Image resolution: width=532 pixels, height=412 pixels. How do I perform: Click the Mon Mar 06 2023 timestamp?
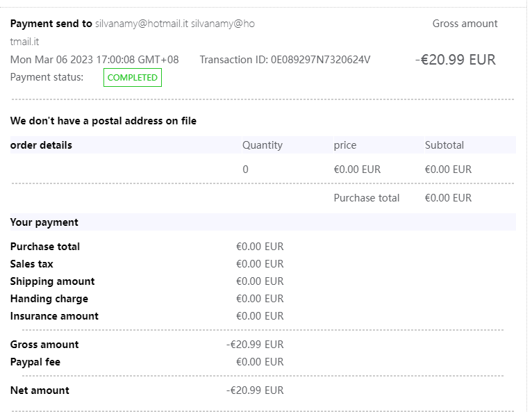94,60
